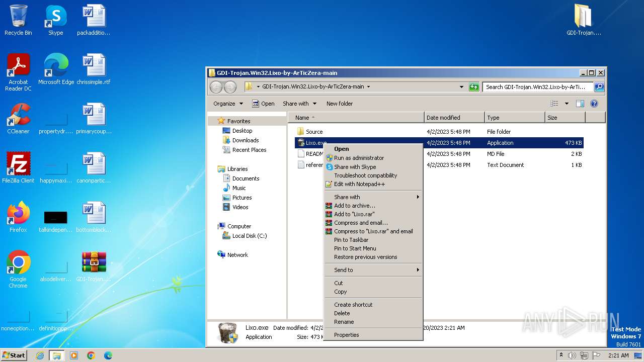Expand the Share with toolbar dropdown
The height and width of the screenshot is (362, 644).
coord(300,104)
